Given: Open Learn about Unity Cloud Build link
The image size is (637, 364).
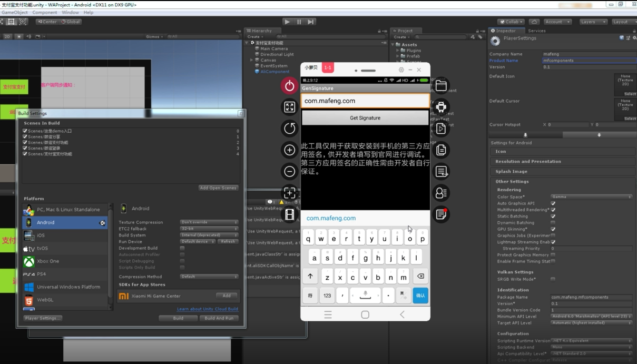Looking at the screenshot, I should [x=208, y=309].
